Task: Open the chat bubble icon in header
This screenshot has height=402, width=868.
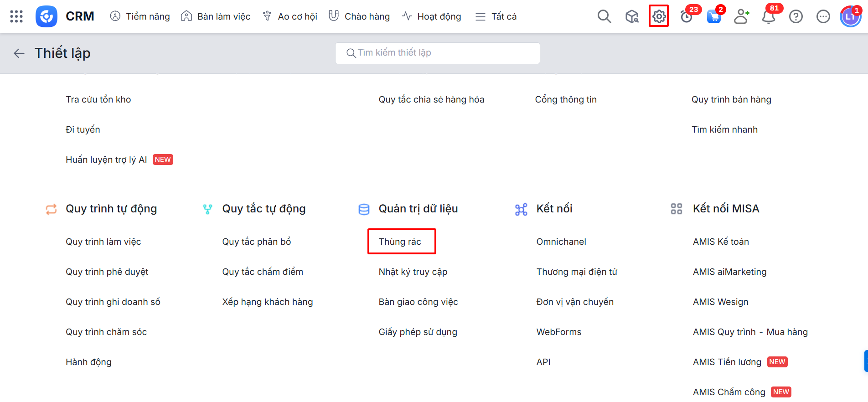Action: pyautogui.click(x=823, y=17)
